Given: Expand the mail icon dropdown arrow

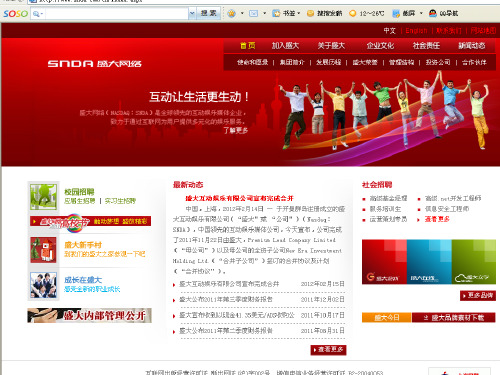Looking at the screenshot, I should click(265, 14).
